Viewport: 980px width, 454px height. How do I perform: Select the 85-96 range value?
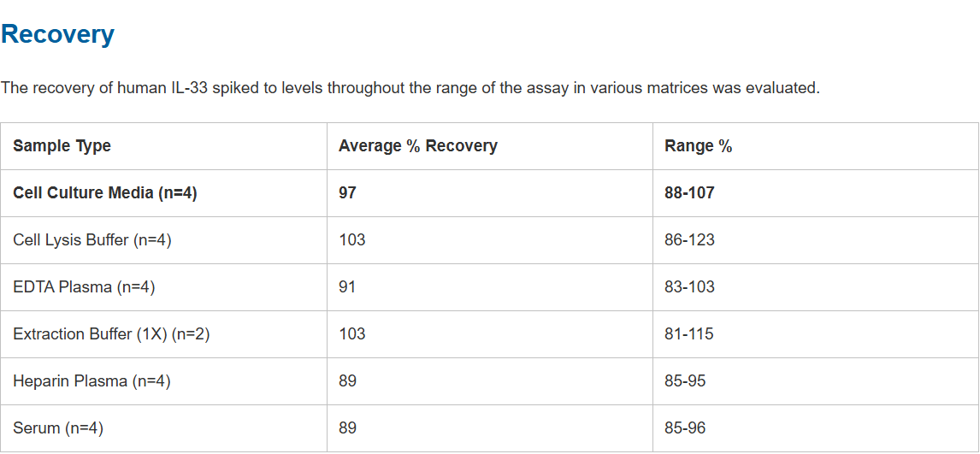(685, 428)
